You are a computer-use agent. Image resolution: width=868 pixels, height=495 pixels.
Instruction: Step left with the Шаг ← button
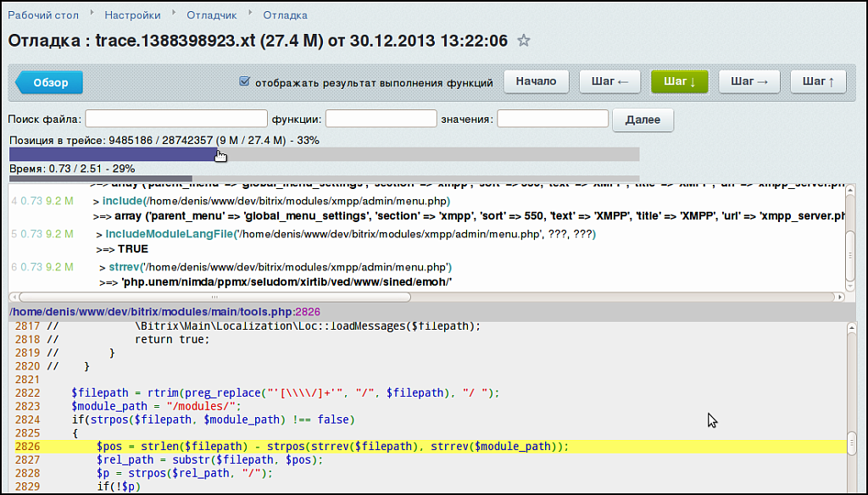point(609,81)
